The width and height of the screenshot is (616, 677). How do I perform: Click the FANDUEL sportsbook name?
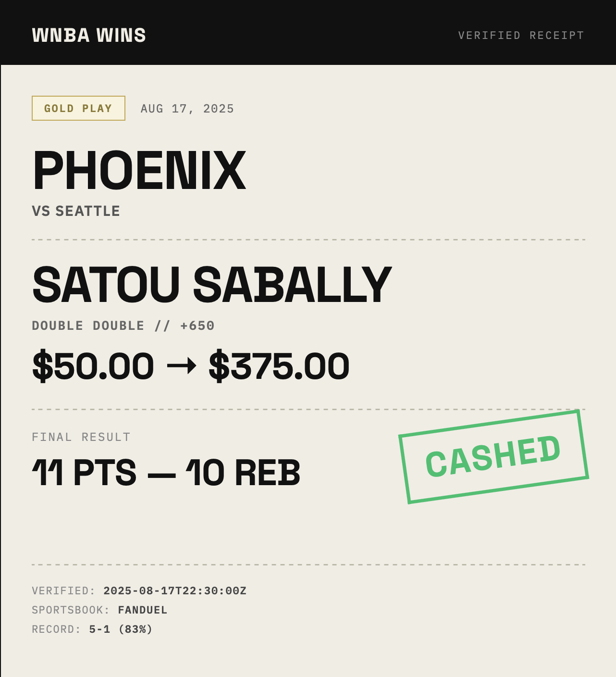coord(143,610)
